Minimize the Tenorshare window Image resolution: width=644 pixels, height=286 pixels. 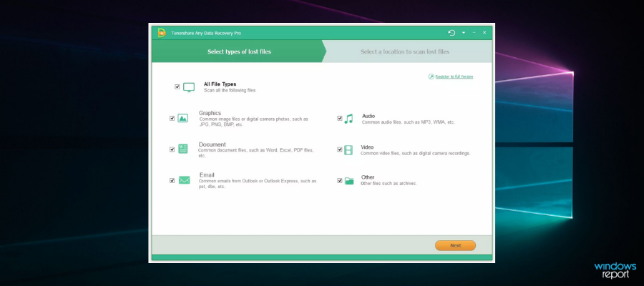(x=474, y=32)
